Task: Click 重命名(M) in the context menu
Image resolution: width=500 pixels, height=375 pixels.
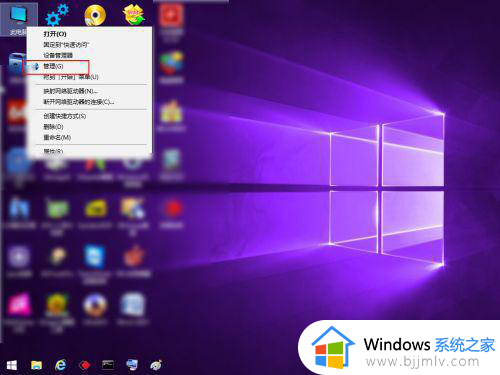Action: 57,137
